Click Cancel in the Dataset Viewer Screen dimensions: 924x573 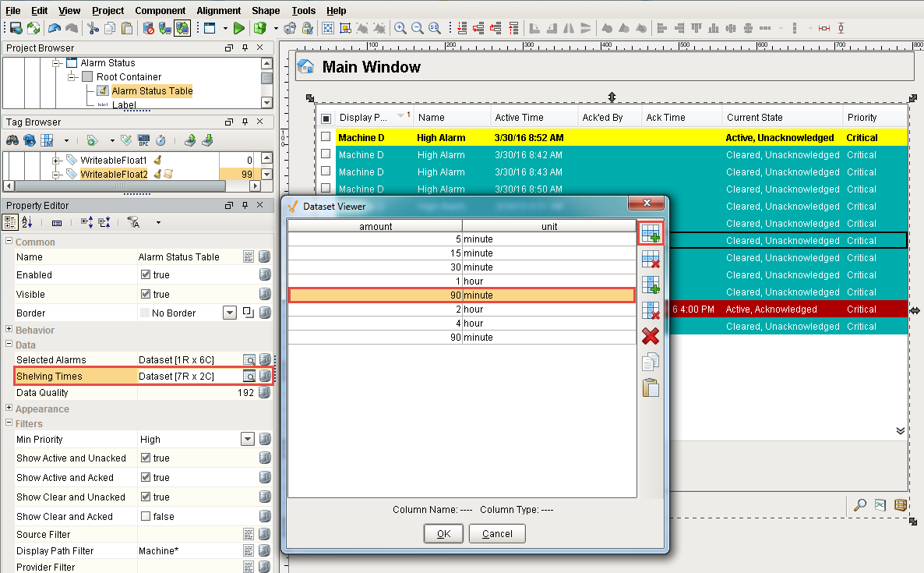pos(497,534)
